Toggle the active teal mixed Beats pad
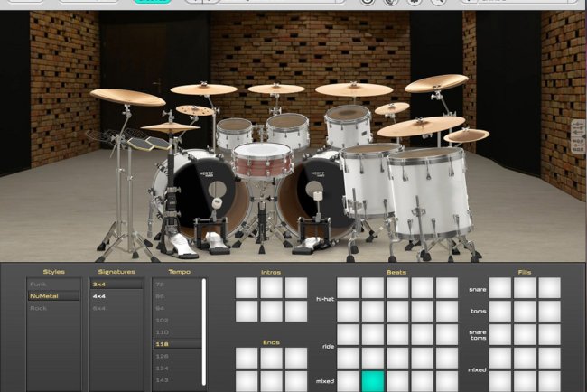Viewport: 587px width, 392px height. pos(372,381)
